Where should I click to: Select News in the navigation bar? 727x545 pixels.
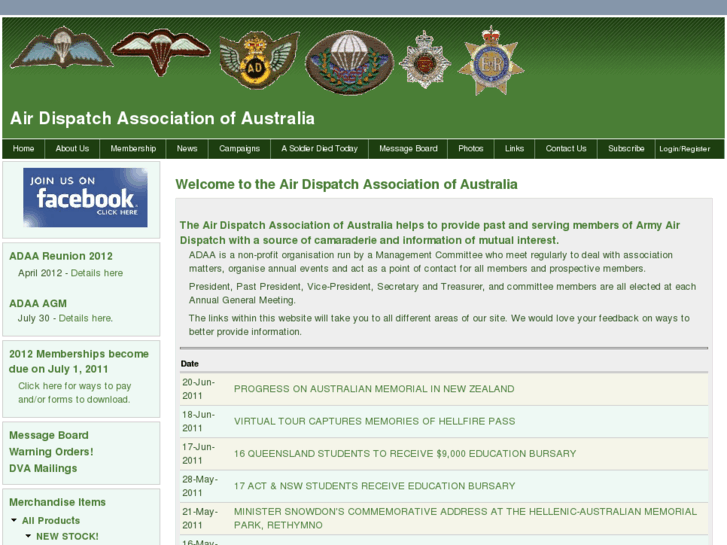187,148
